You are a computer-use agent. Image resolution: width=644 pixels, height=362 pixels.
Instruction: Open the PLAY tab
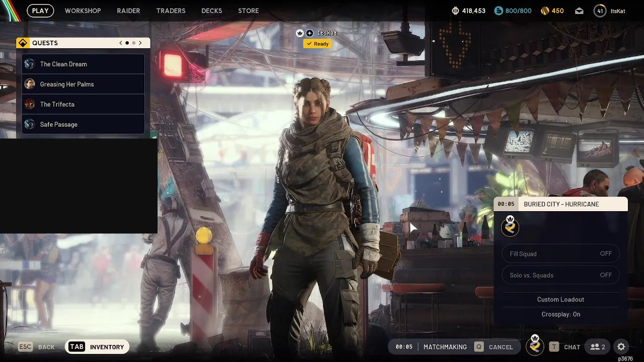click(40, 11)
